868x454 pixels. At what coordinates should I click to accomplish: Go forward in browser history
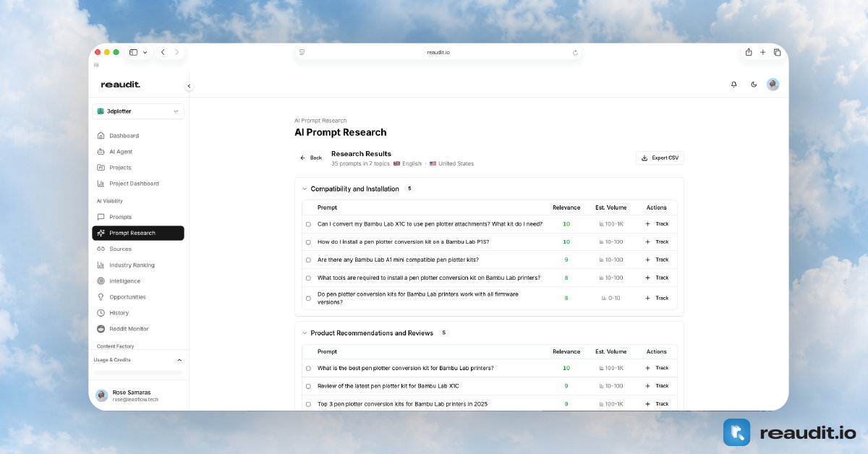[177, 52]
